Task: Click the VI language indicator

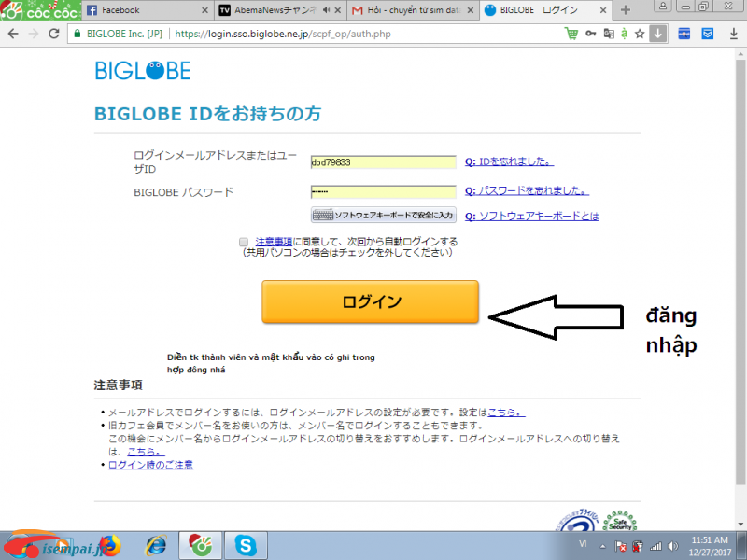Action: 583,544
